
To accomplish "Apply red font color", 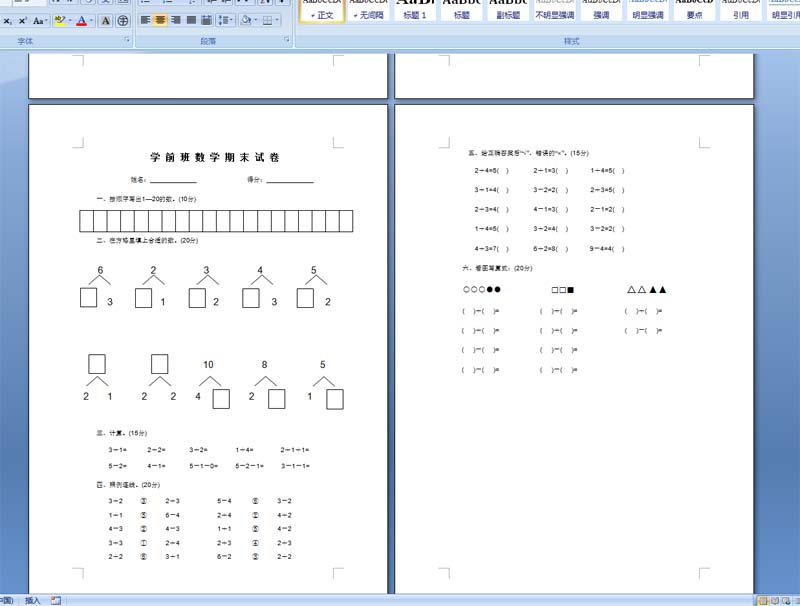I will 81,21.
